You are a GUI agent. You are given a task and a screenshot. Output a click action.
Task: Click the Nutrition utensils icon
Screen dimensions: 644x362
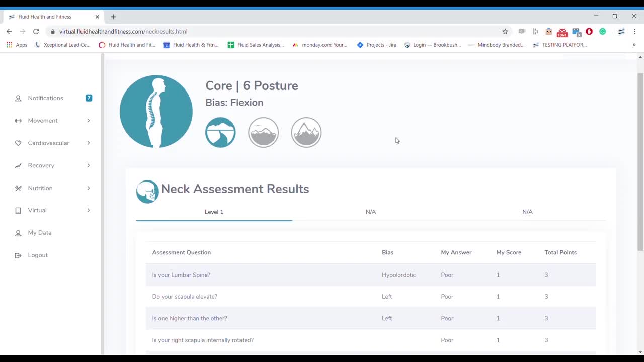pyautogui.click(x=18, y=188)
